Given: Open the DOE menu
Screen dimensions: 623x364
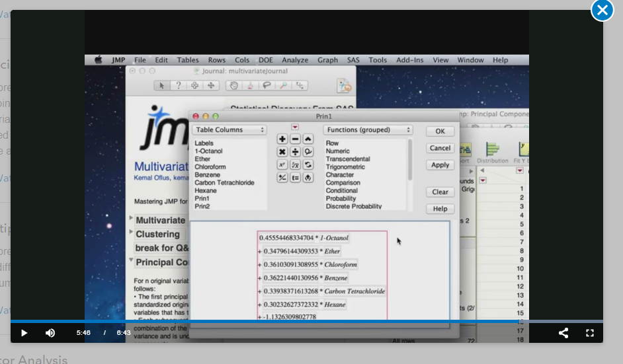Looking at the screenshot, I should click(265, 60).
